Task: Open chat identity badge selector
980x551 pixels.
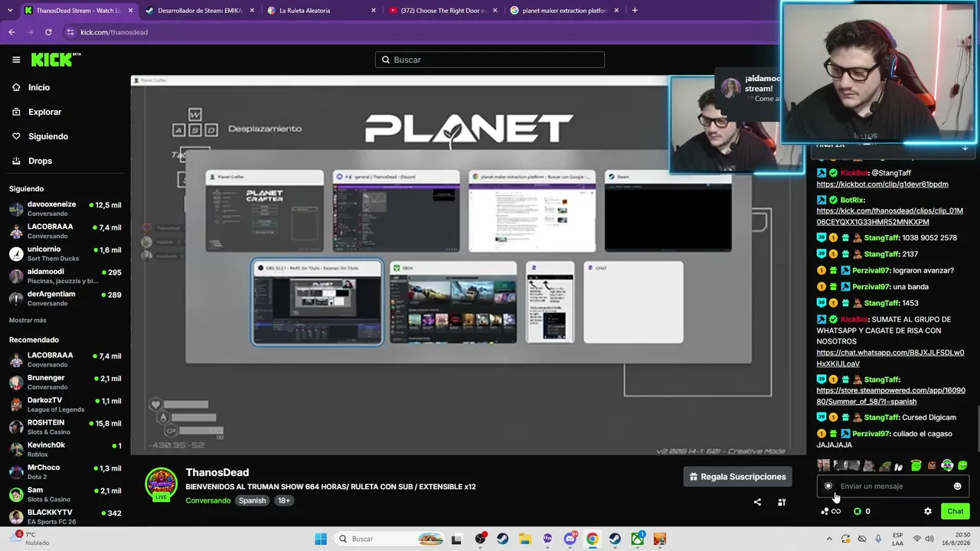Action: coord(828,486)
